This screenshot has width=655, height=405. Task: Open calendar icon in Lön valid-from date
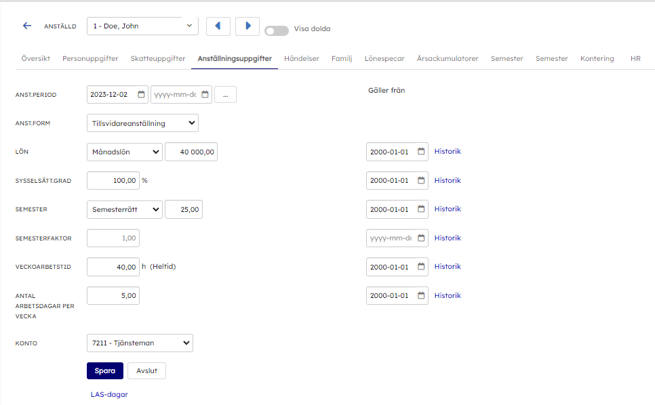(x=421, y=152)
